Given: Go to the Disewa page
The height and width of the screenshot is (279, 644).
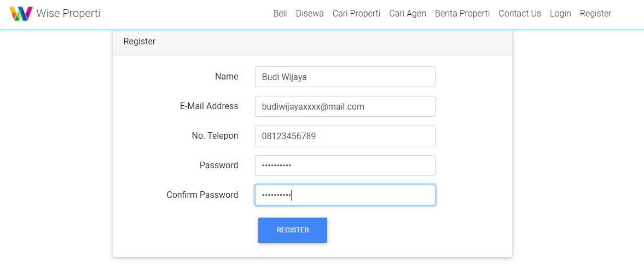Looking at the screenshot, I should [310, 14].
